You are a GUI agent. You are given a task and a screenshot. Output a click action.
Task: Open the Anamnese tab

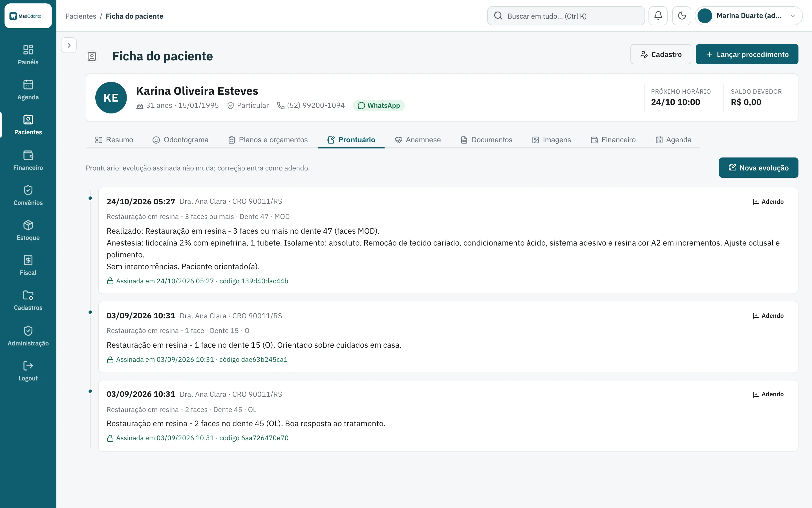pos(418,140)
